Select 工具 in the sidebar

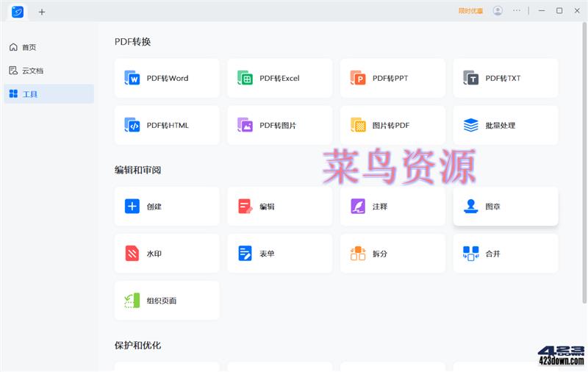[x=49, y=94]
